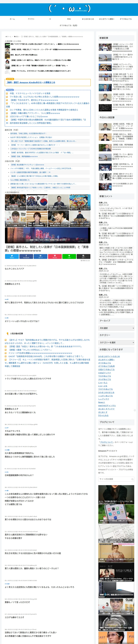Open the Amazon Kindle本のセール情報まとめ link
This screenshot has height=644, width=138.
click(31, 83)
